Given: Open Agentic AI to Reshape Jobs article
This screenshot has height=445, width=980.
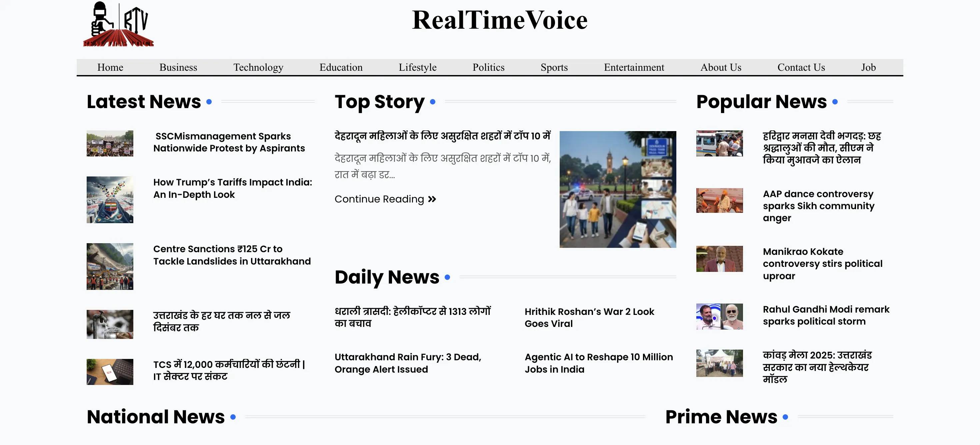Looking at the screenshot, I should pos(599,363).
